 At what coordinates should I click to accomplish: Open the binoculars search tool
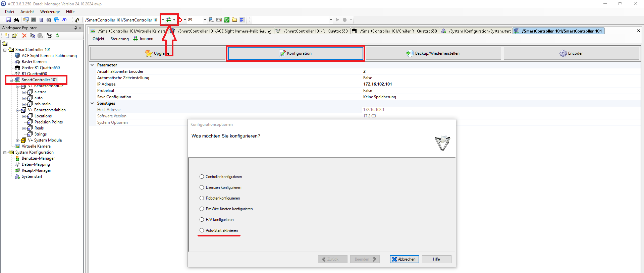pyautogui.click(x=16, y=20)
